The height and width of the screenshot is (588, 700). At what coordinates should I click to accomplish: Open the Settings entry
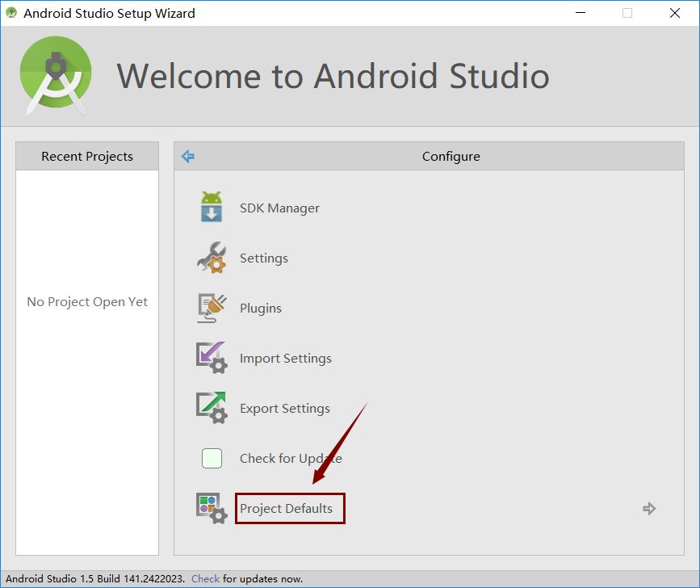[264, 258]
